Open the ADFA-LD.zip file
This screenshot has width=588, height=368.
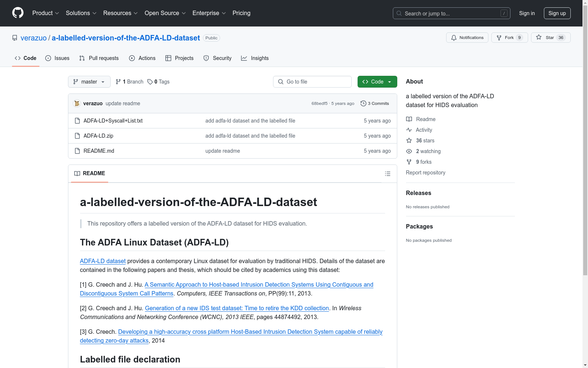click(98, 136)
